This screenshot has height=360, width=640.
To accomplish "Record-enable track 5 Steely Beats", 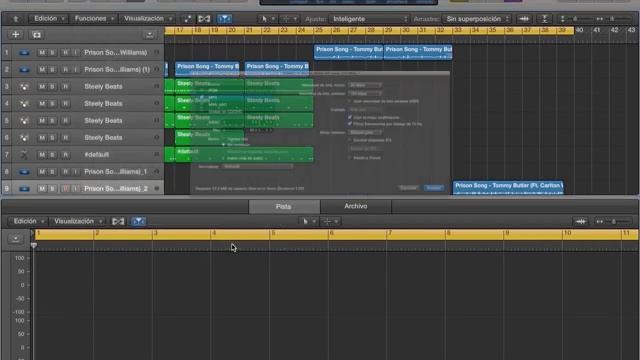I will [65, 121].
